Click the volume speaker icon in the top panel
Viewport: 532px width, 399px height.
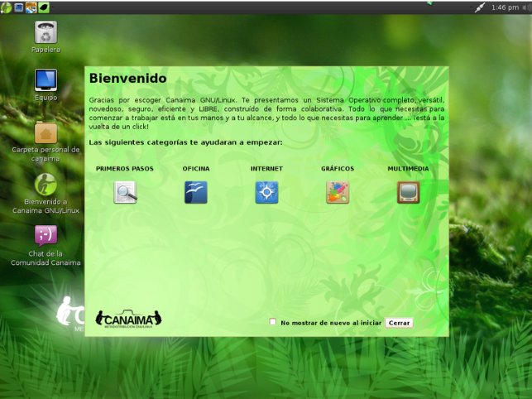(x=526, y=7)
